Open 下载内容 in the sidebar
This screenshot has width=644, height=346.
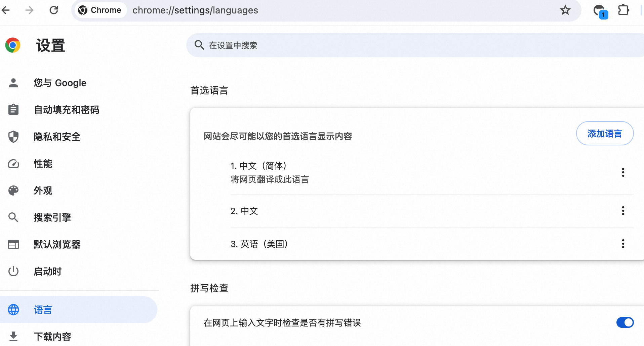pyautogui.click(x=52, y=336)
